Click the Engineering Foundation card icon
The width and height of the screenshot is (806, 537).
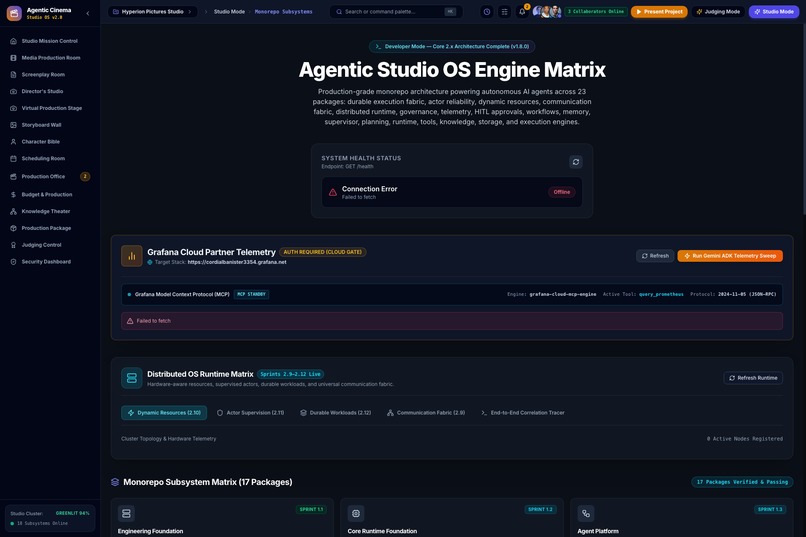click(x=126, y=513)
